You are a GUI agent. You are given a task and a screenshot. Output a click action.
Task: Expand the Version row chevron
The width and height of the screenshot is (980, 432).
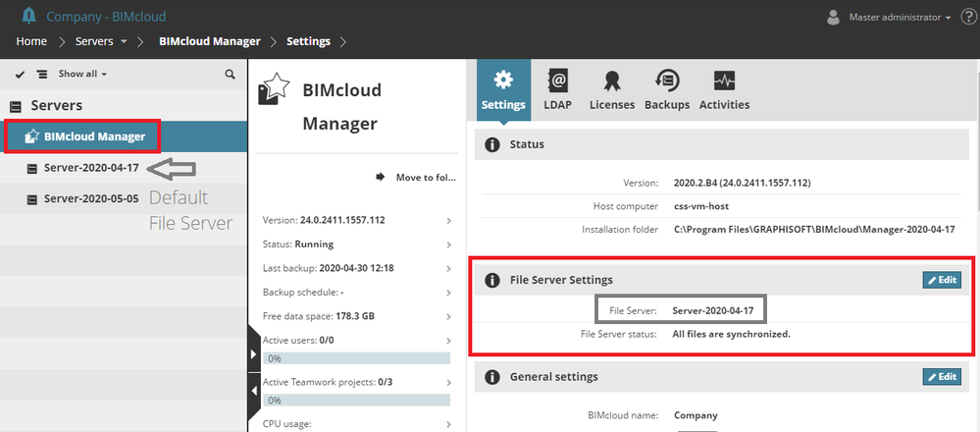(448, 220)
